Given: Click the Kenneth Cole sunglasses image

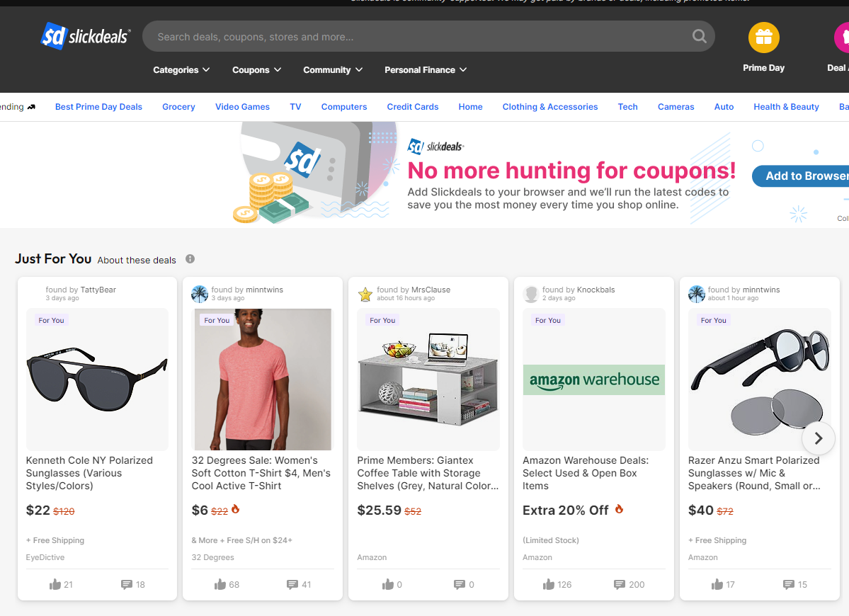Looking at the screenshot, I should 98,379.
